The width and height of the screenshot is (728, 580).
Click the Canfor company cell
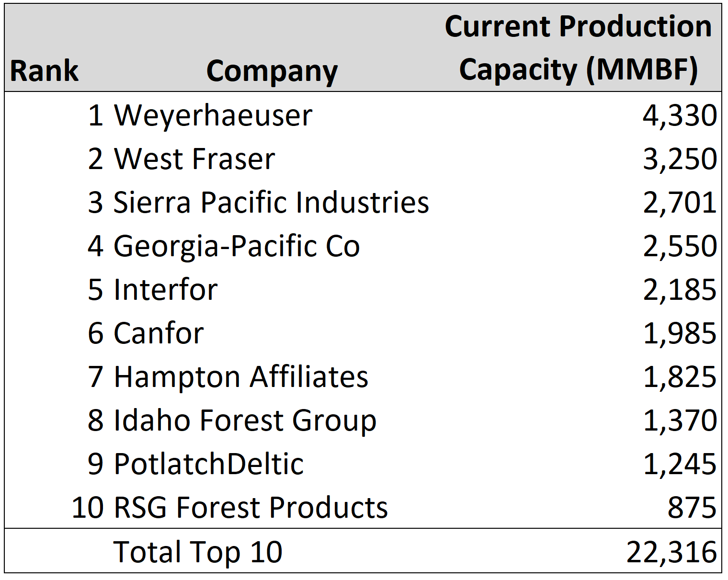tap(159, 333)
